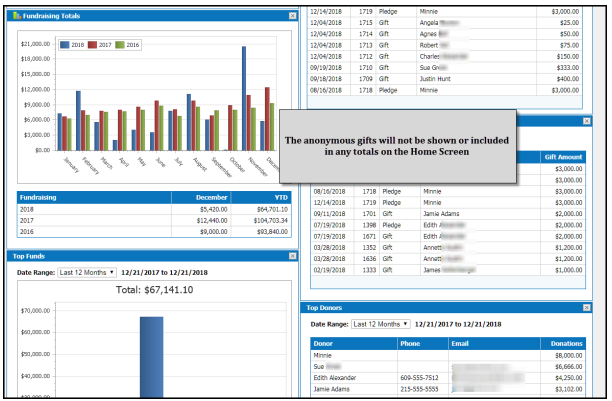
Task: Click the YTD column header
Action: [x=261, y=198]
